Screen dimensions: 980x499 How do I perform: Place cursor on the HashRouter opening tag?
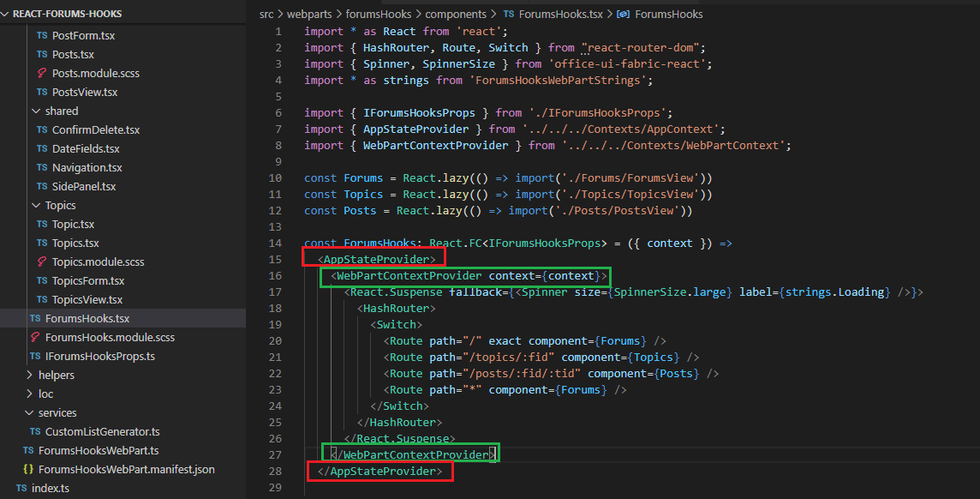coord(397,309)
